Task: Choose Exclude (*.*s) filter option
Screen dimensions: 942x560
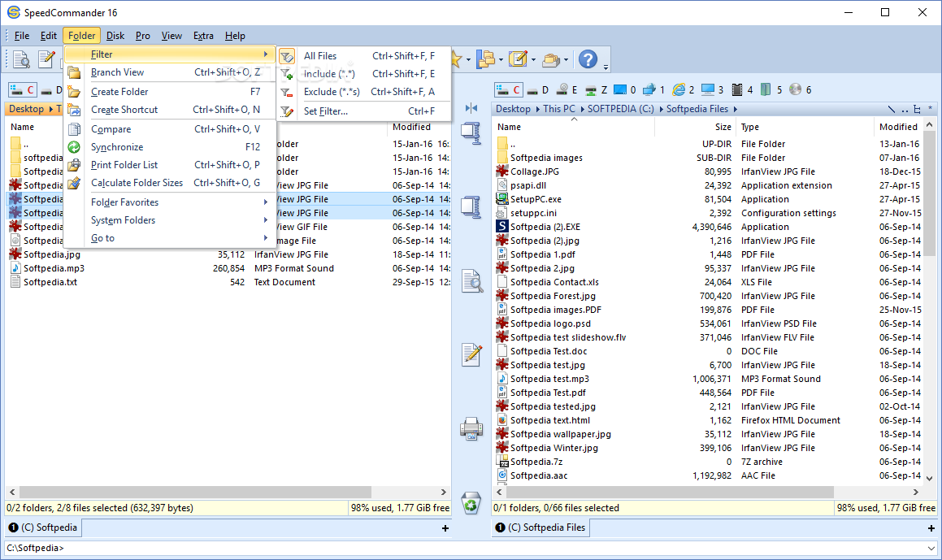Action: [x=364, y=92]
